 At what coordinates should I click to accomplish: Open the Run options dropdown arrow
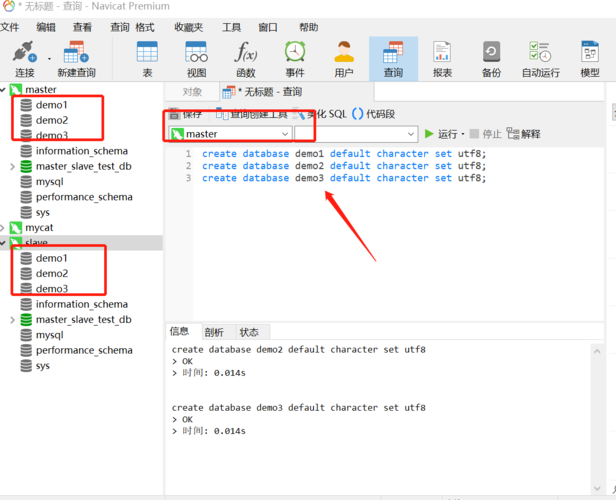pos(463,134)
